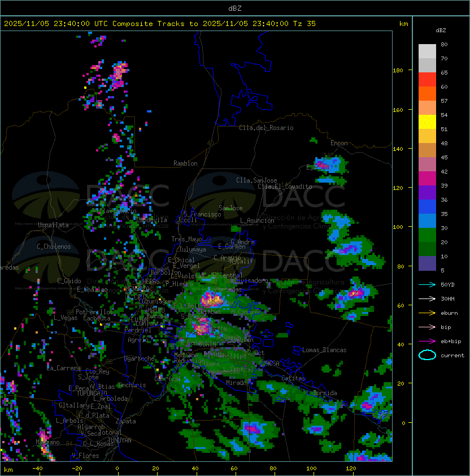Click the km label at bottom left
The height and width of the screenshot is (476, 470).
point(8,470)
